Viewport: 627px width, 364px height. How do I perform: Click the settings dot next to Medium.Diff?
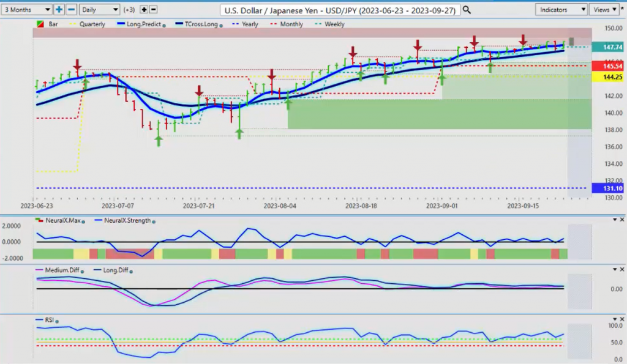(x=83, y=271)
